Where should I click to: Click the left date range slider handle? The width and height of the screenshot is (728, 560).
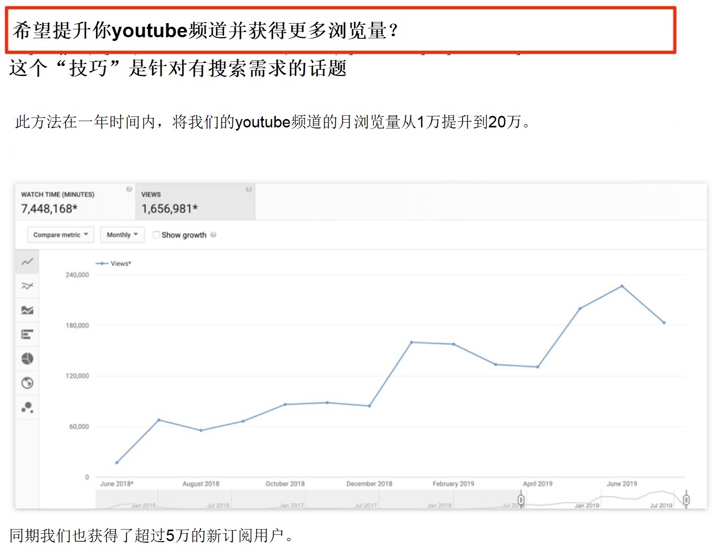(521, 499)
